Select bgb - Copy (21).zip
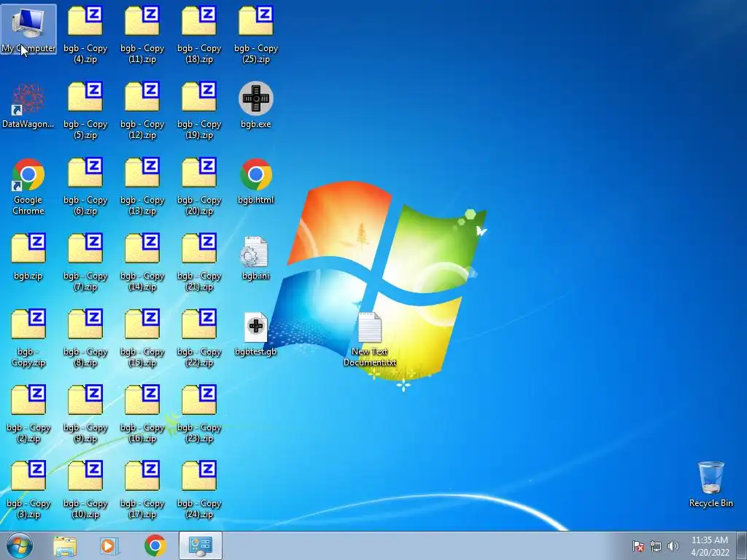Viewport: 747px width, 560px height. (x=199, y=262)
